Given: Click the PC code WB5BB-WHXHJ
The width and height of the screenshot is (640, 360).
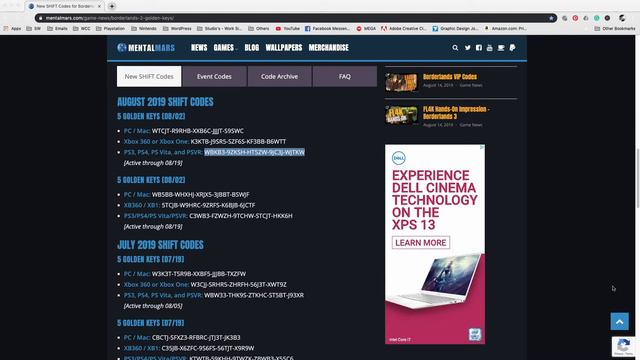Looking at the screenshot, I should pyautogui.click(x=200, y=195).
